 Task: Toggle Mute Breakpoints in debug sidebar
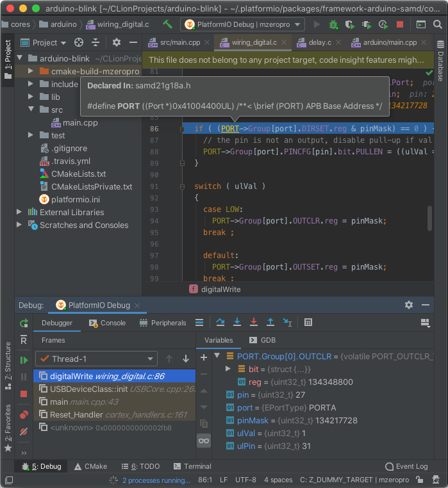point(24,432)
